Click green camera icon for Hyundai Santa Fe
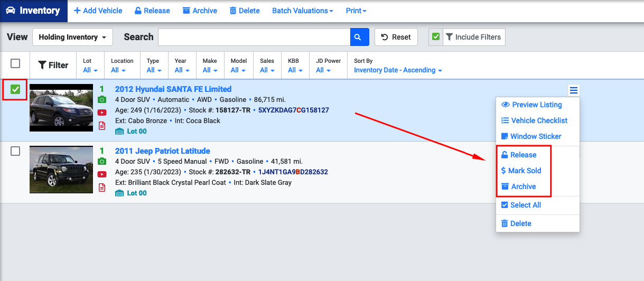The height and width of the screenshot is (281, 644). coord(102,100)
